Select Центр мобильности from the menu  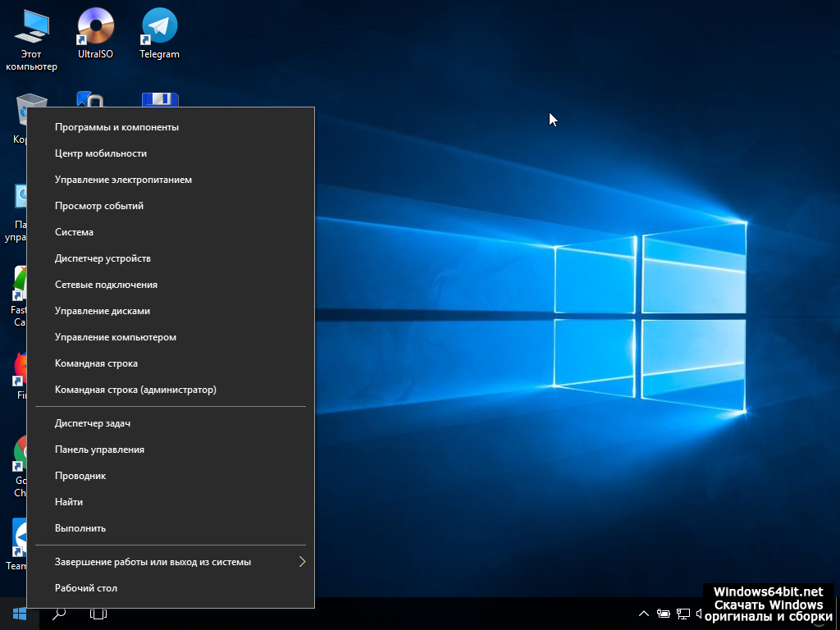pos(101,153)
